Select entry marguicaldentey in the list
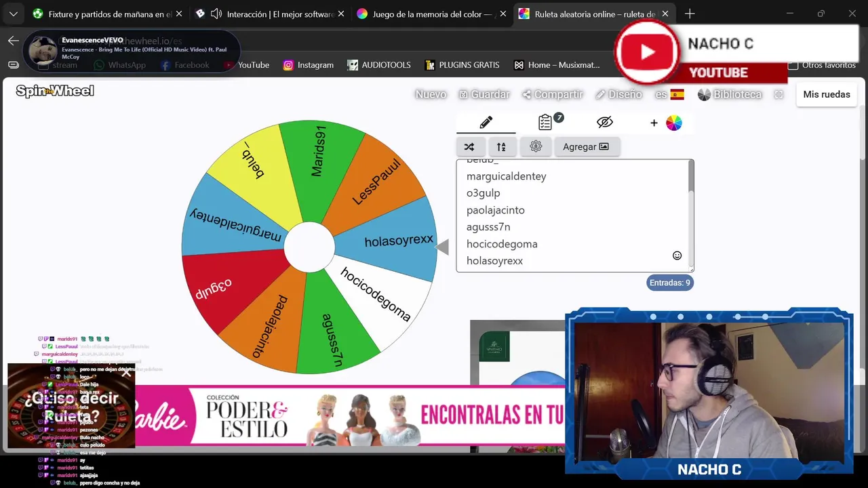Image resolution: width=868 pixels, height=488 pixels. coord(506,176)
